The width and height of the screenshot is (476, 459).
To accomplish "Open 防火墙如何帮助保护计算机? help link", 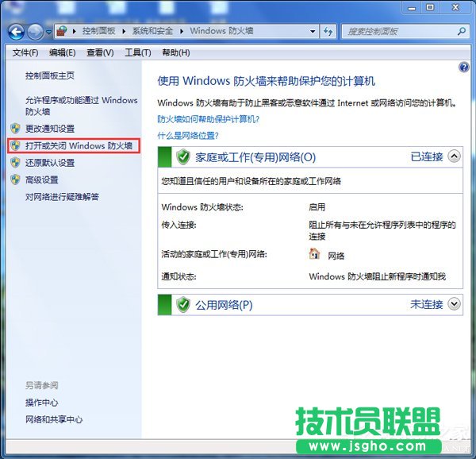I will pos(208,119).
